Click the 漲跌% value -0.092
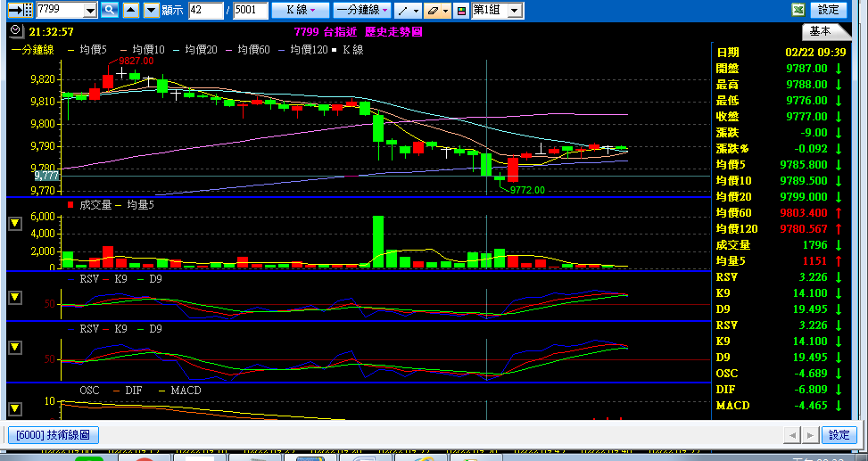This screenshot has height=461, width=868. [809, 149]
